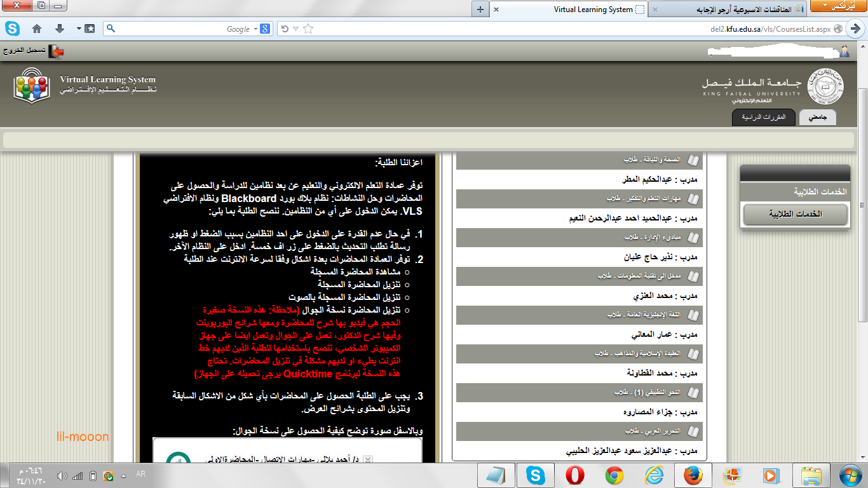Click the search magnifier icon in search box
Image resolution: width=868 pixels, height=488 pixels.
coord(110,29)
